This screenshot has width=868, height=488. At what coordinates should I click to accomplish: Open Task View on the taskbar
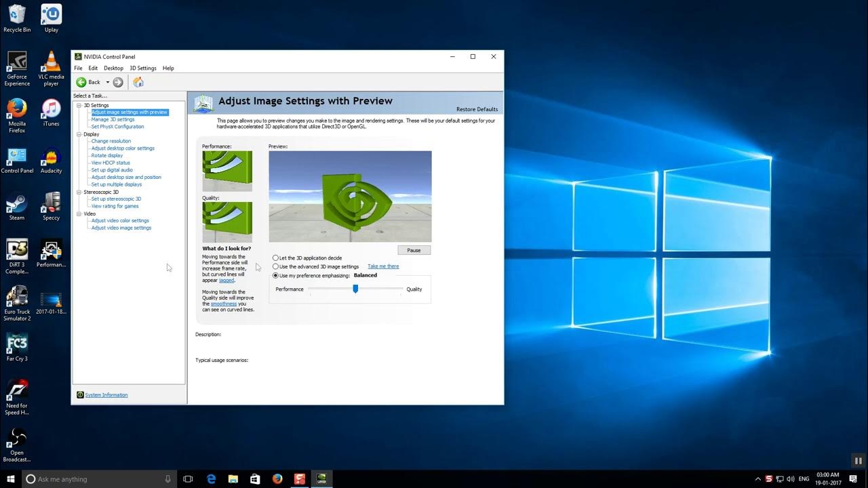tap(189, 479)
